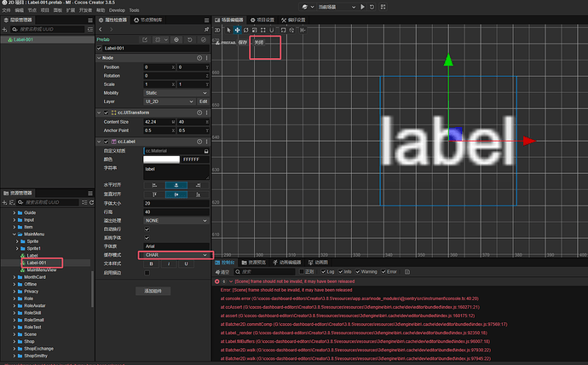The width and height of the screenshot is (588, 365).
Task: Click the prefab revert icon
Action: 190,39
